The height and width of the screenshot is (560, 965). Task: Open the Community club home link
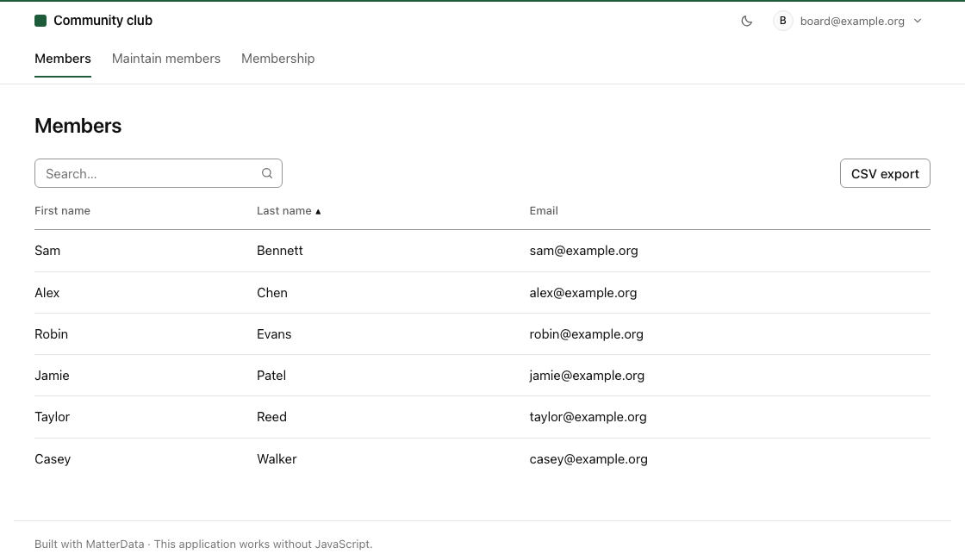click(94, 21)
